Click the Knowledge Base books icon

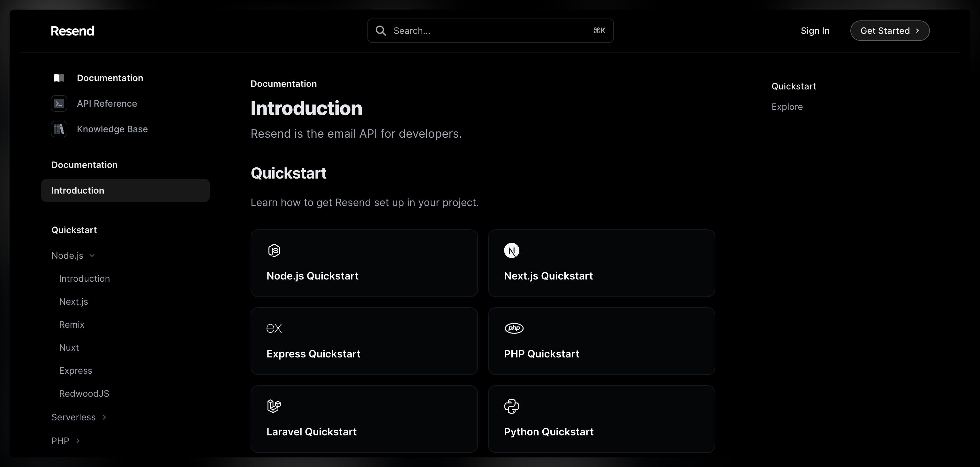59,129
